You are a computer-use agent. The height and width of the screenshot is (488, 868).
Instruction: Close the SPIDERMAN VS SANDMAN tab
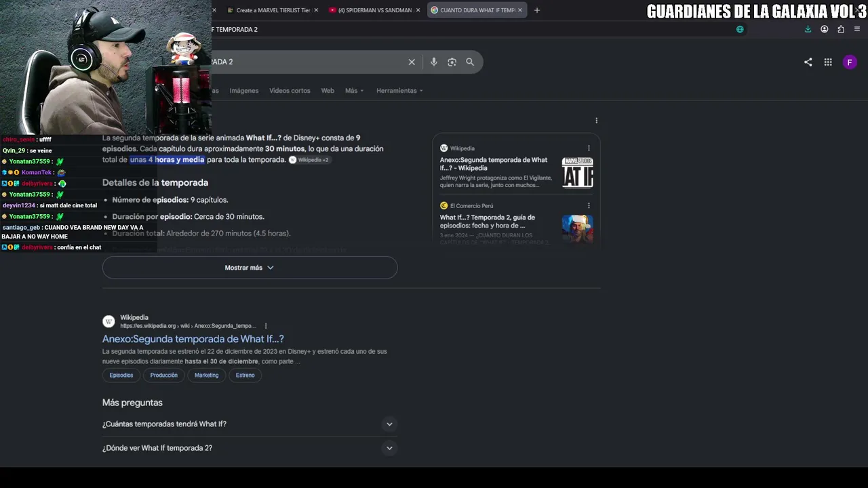(x=418, y=10)
